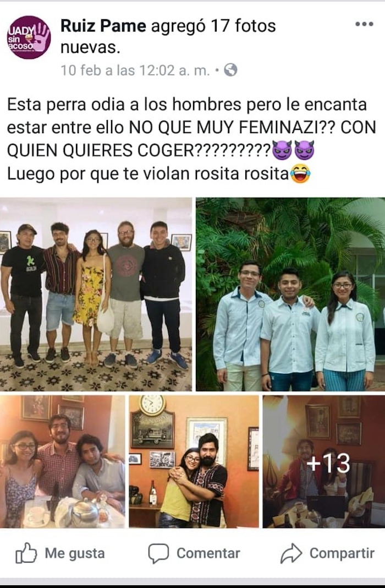Click the first purple devil emoji
Image resolution: width=385 pixels, height=588 pixels.
pos(282,150)
